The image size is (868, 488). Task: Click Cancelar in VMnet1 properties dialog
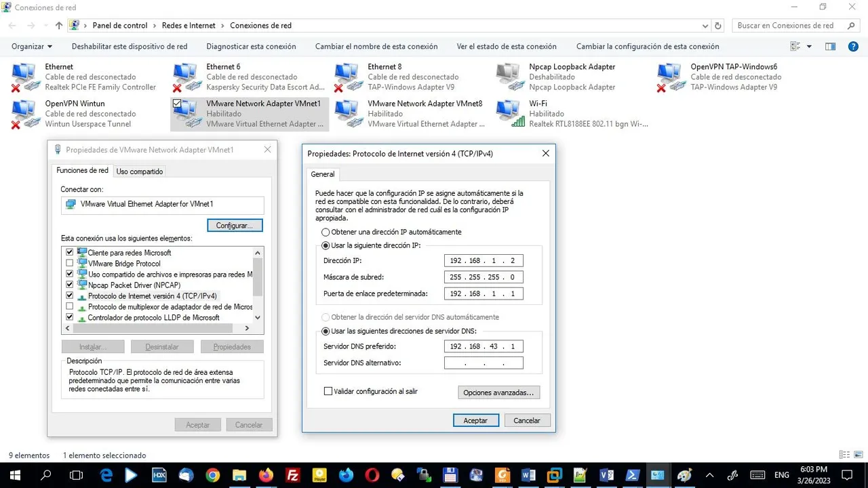click(249, 425)
